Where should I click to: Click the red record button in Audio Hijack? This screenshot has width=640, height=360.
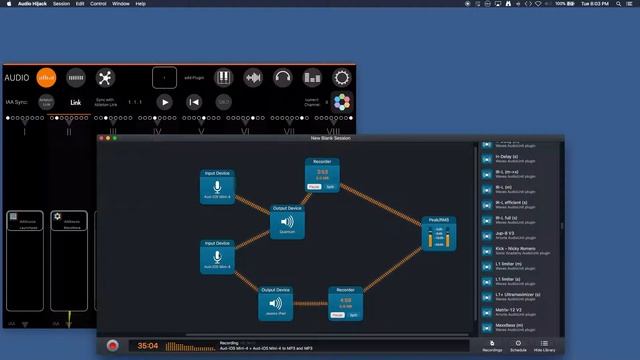tap(113, 345)
